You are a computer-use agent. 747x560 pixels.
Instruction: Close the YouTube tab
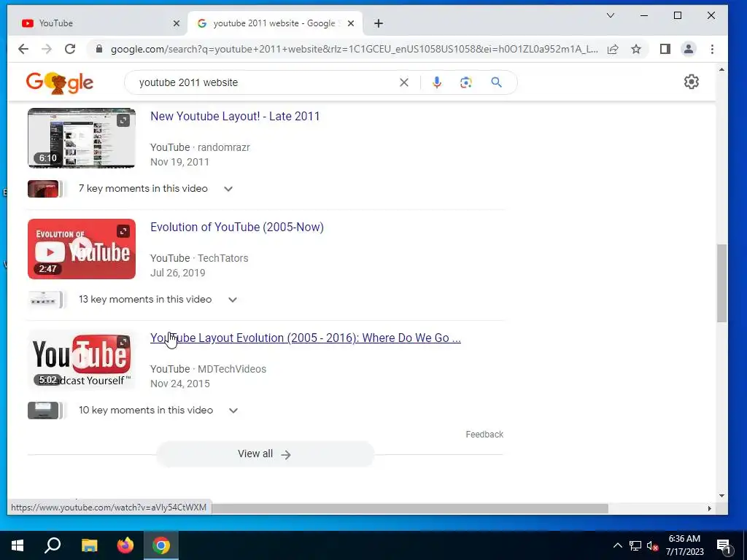tap(177, 23)
